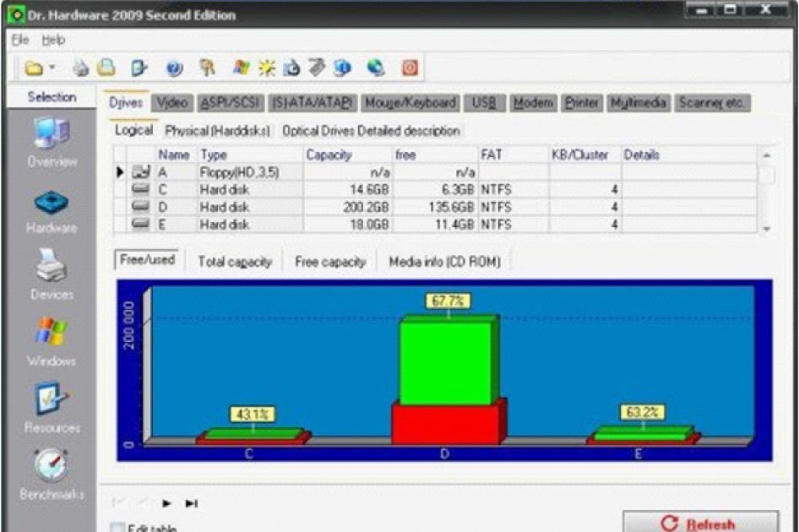Select the Logical sub-tab

pos(133,130)
